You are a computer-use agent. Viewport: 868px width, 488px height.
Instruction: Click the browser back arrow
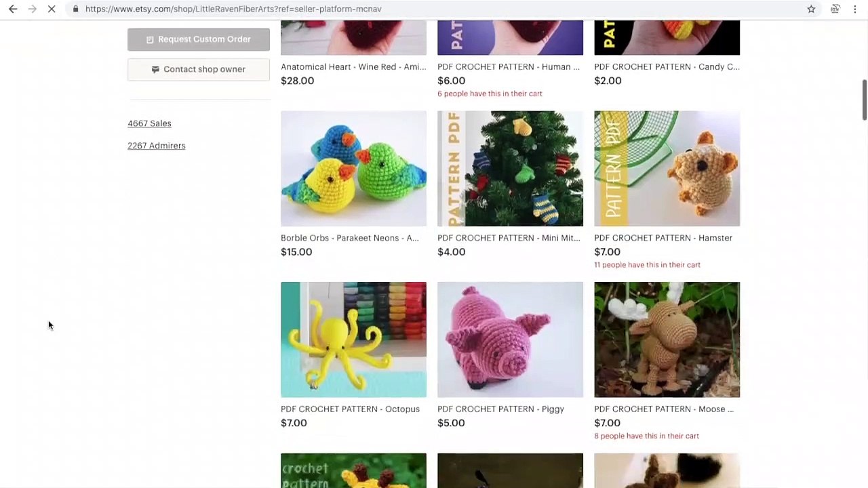coord(13,9)
